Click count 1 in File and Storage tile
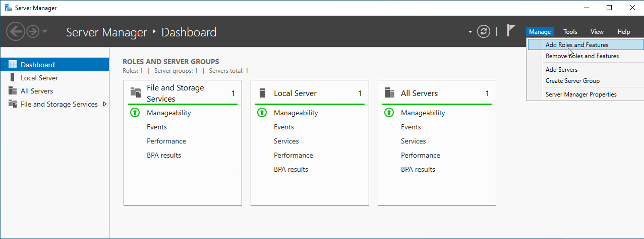Screen dimensions: 644x239 (x=233, y=93)
